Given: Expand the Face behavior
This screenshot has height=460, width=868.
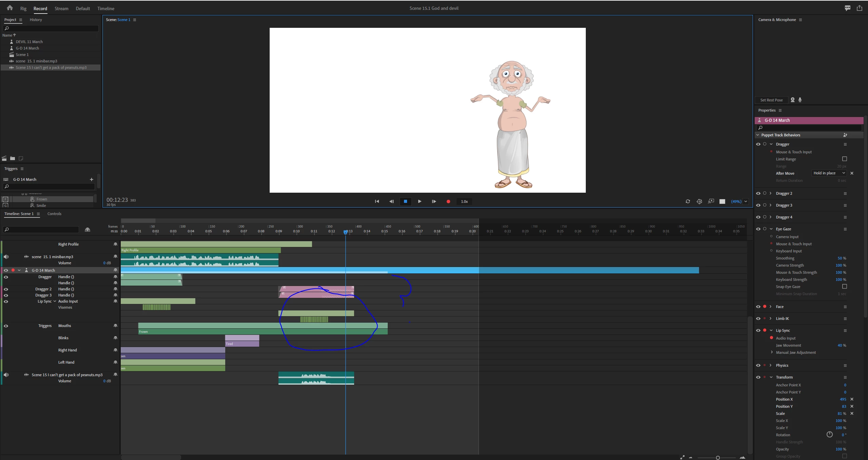Looking at the screenshot, I should coord(771,307).
